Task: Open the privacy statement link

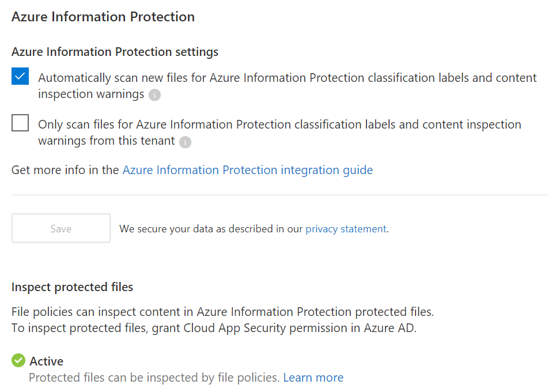Action: (346, 229)
